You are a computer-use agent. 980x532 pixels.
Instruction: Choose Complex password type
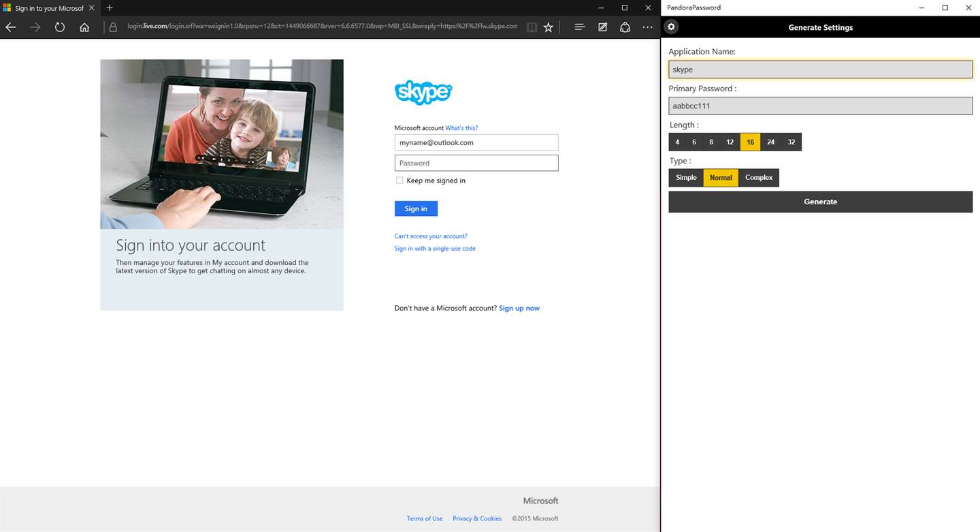tap(759, 178)
